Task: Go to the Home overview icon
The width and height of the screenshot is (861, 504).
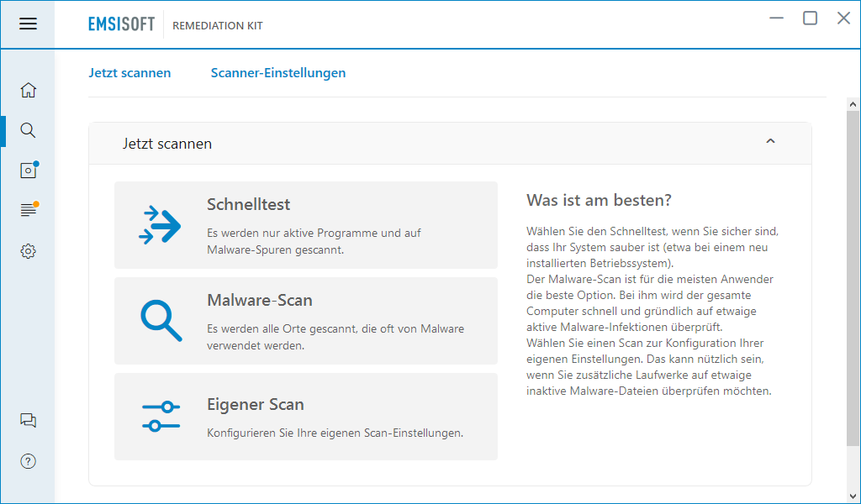Action: click(28, 90)
